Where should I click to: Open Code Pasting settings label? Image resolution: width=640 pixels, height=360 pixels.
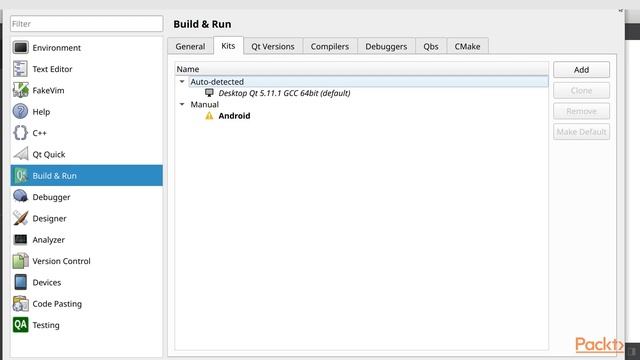[x=57, y=304]
